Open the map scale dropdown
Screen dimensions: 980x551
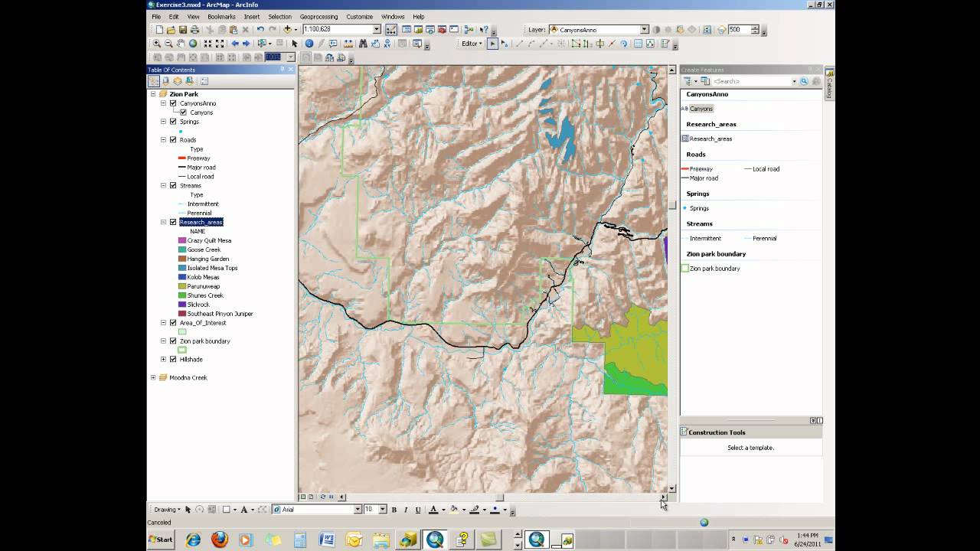pos(377,30)
